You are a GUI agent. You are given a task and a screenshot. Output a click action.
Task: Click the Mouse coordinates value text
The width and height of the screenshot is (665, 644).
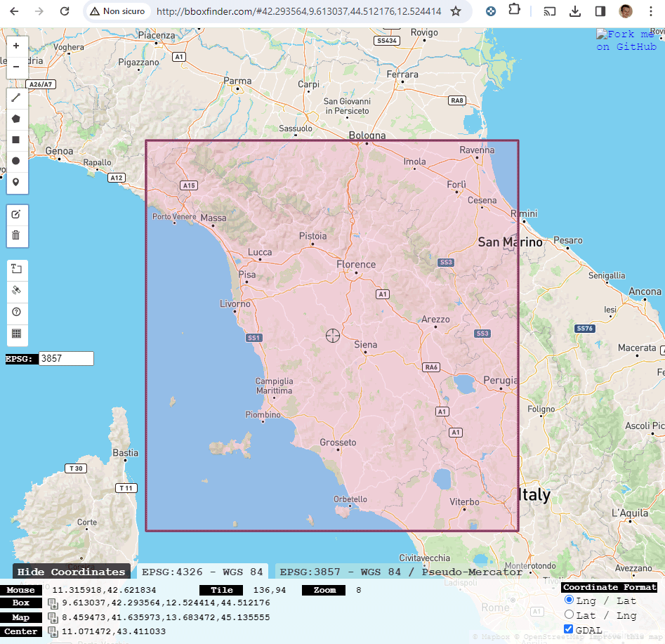pyautogui.click(x=104, y=590)
